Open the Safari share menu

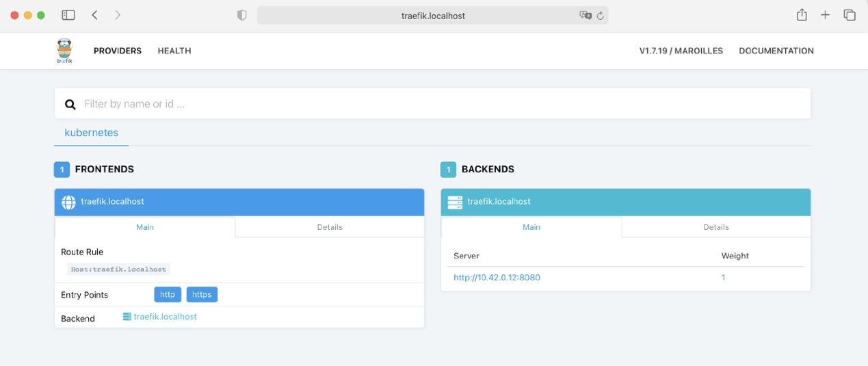pyautogui.click(x=802, y=15)
